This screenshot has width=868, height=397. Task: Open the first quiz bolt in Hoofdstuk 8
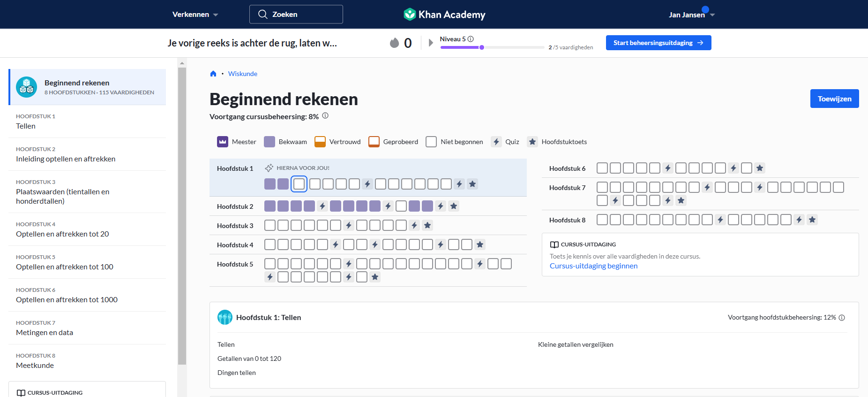(720, 220)
